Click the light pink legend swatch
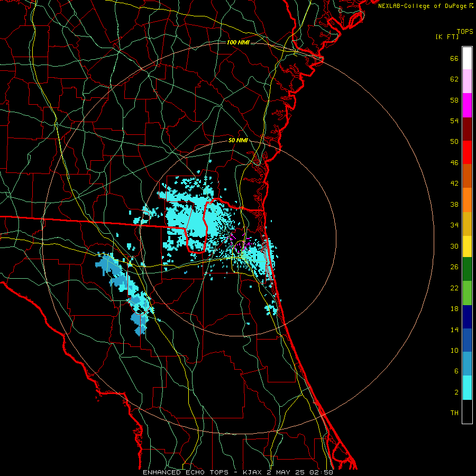The width and height of the screenshot is (476, 476). click(467, 81)
